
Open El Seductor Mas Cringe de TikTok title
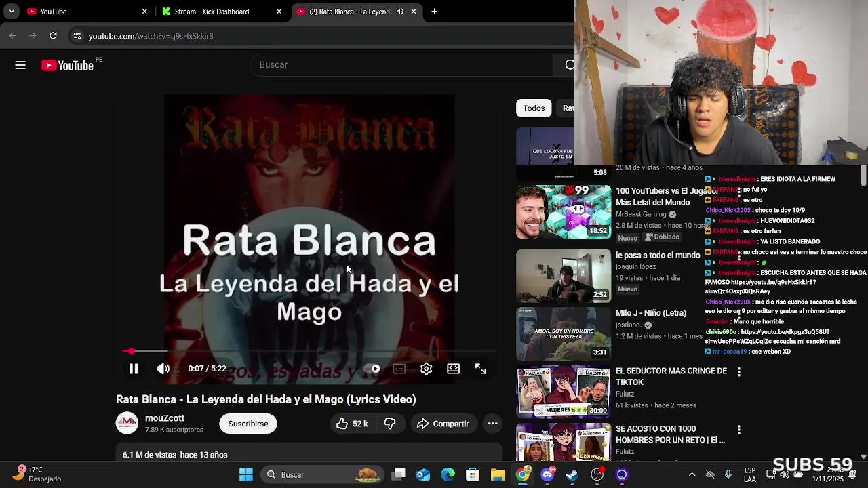(671, 376)
